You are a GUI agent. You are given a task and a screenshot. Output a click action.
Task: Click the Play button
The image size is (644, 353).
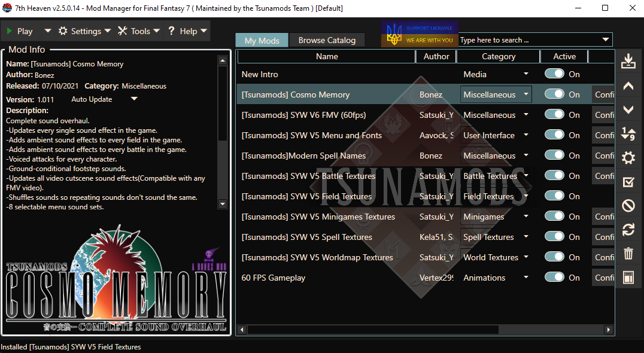coord(20,31)
